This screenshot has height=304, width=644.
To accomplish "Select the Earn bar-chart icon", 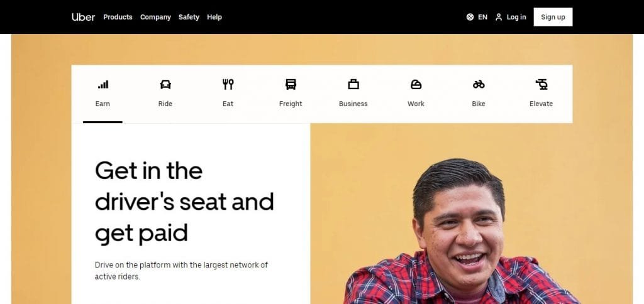I will pyautogui.click(x=103, y=85).
